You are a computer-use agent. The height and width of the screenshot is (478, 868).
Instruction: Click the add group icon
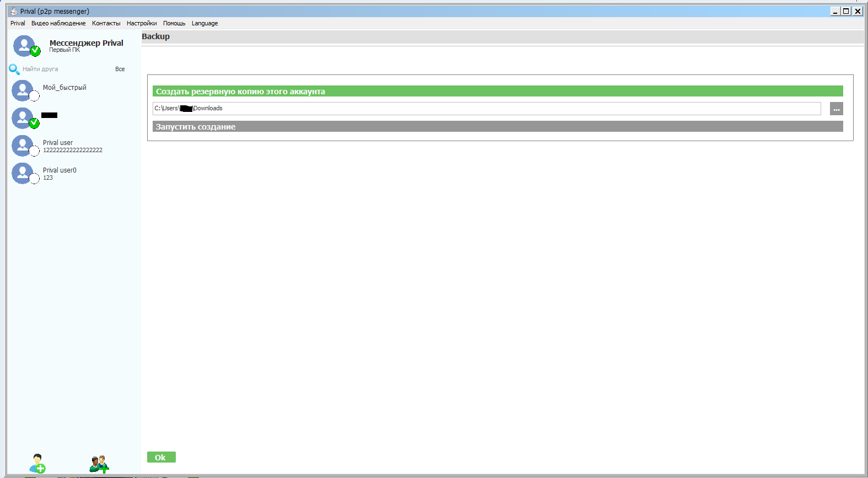99,464
